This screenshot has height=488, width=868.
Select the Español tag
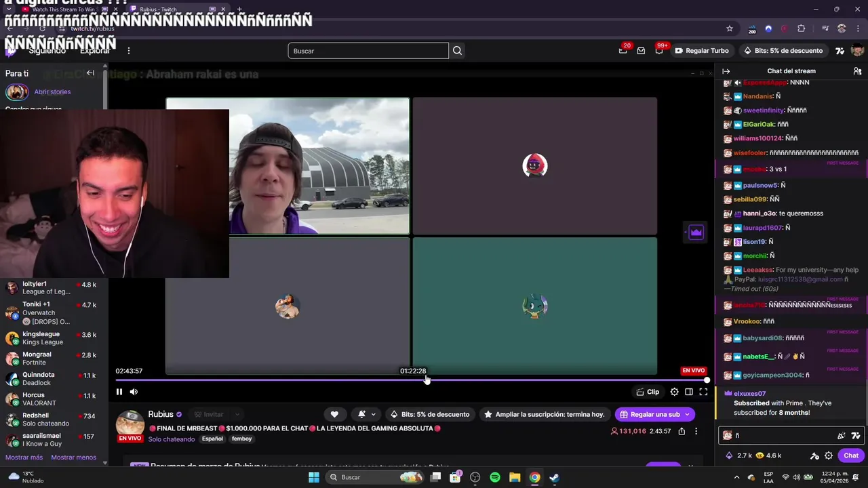pyautogui.click(x=212, y=439)
